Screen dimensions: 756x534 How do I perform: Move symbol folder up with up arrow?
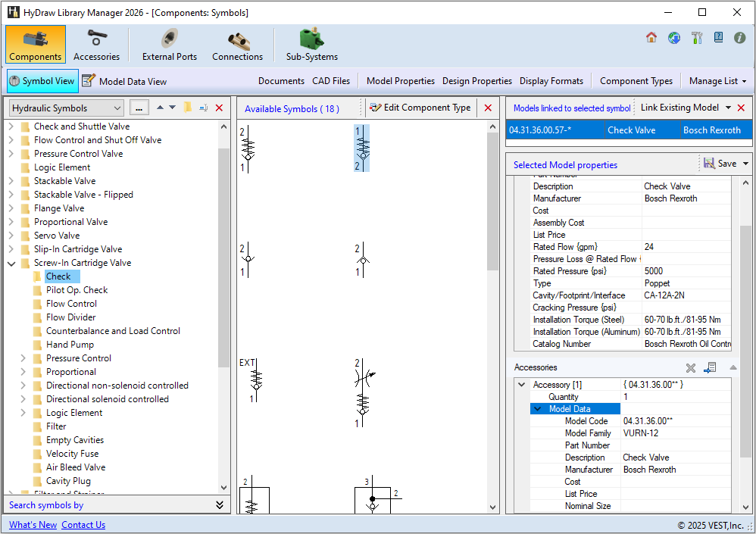pyautogui.click(x=160, y=108)
